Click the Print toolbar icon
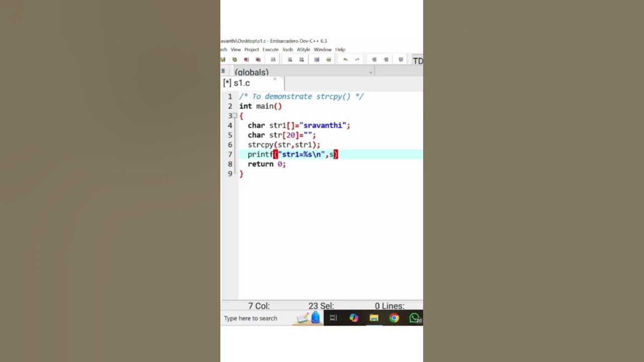 pos(273,59)
